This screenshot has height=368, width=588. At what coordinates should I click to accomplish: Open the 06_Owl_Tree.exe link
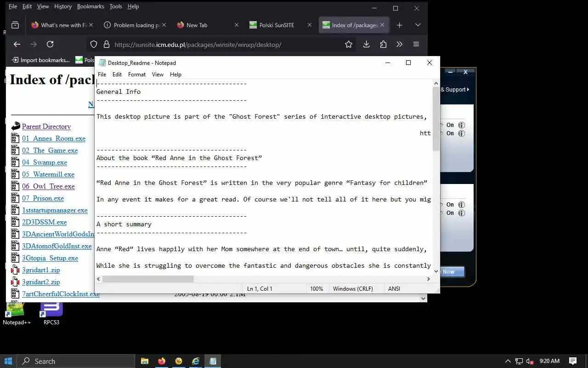tap(48, 186)
